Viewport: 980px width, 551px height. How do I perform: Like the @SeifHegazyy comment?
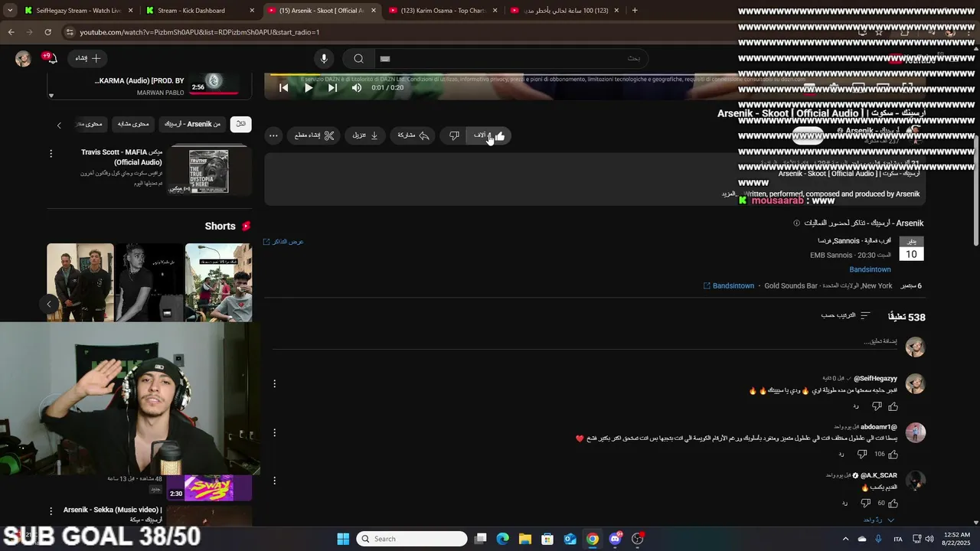coord(893,406)
